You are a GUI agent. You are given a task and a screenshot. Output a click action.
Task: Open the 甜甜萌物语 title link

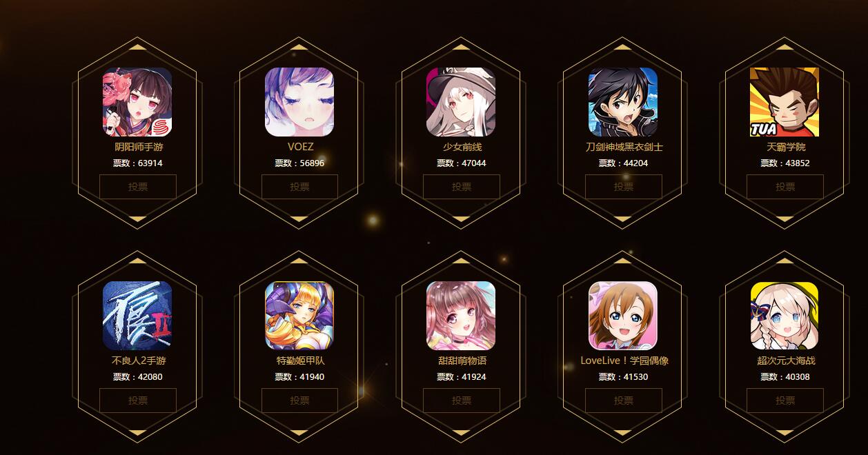pos(462,361)
